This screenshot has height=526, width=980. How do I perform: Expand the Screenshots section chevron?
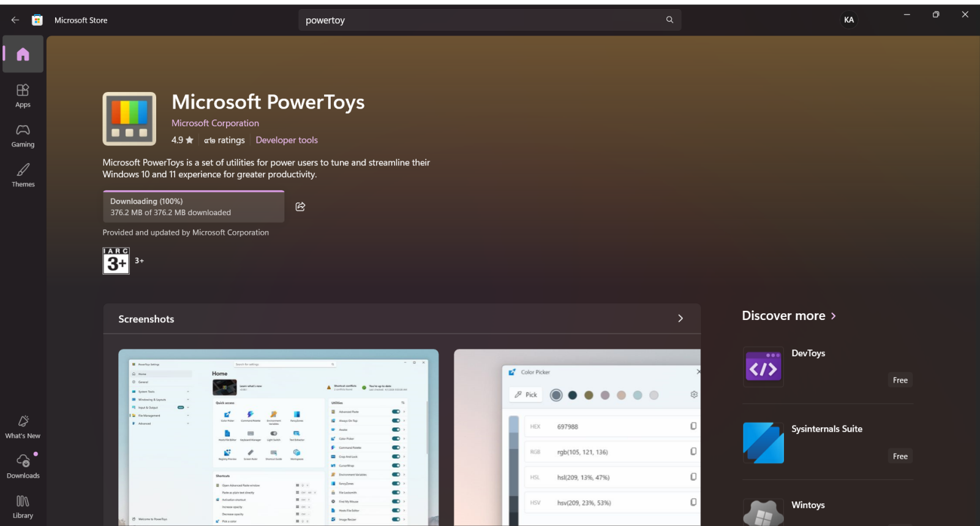click(x=680, y=319)
